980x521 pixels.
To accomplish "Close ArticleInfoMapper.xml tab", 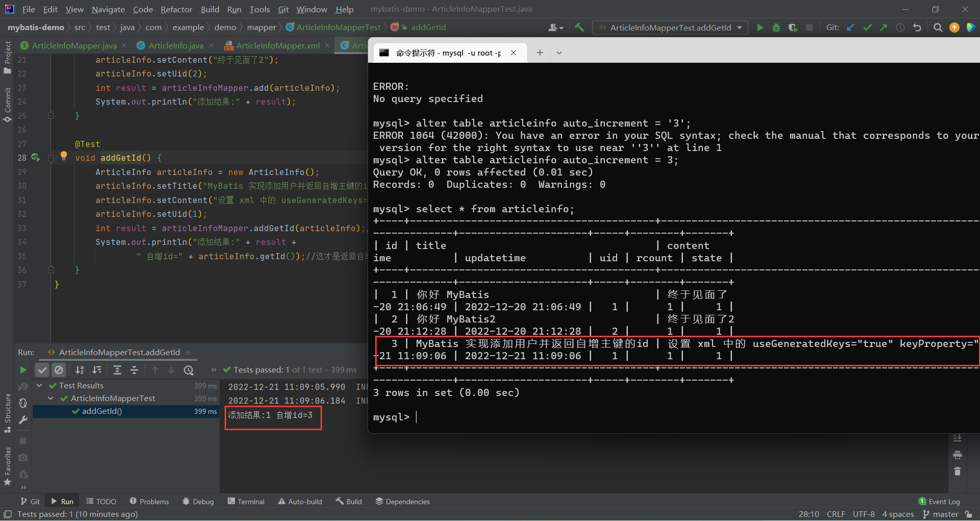I will pos(327,45).
